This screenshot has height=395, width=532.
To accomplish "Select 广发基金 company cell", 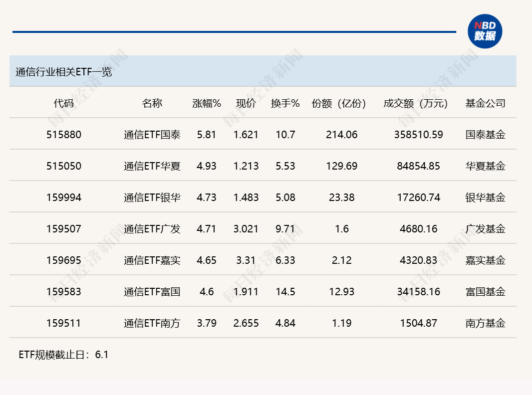I will (486, 229).
